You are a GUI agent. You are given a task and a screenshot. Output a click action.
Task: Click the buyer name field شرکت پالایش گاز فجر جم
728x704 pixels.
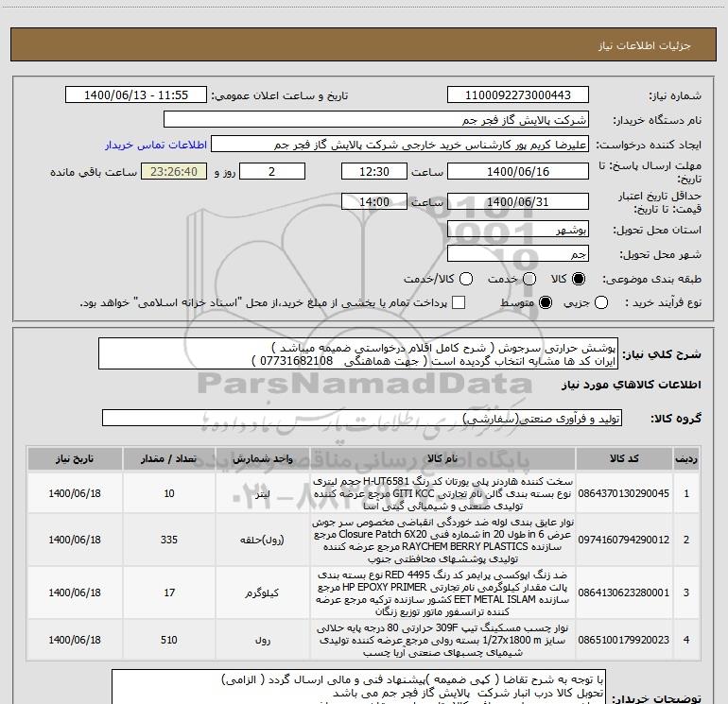(376, 120)
